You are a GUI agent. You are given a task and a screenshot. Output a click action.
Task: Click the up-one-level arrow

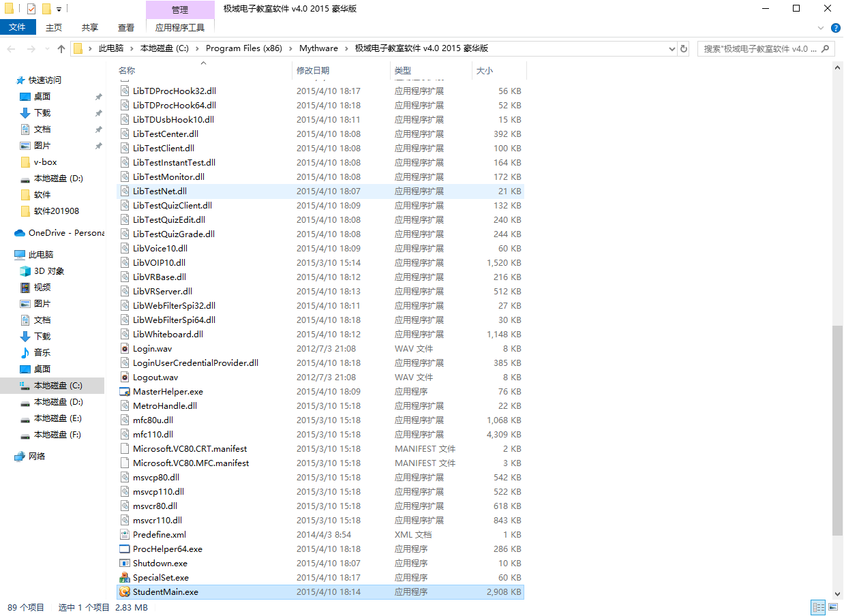pos(61,49)
